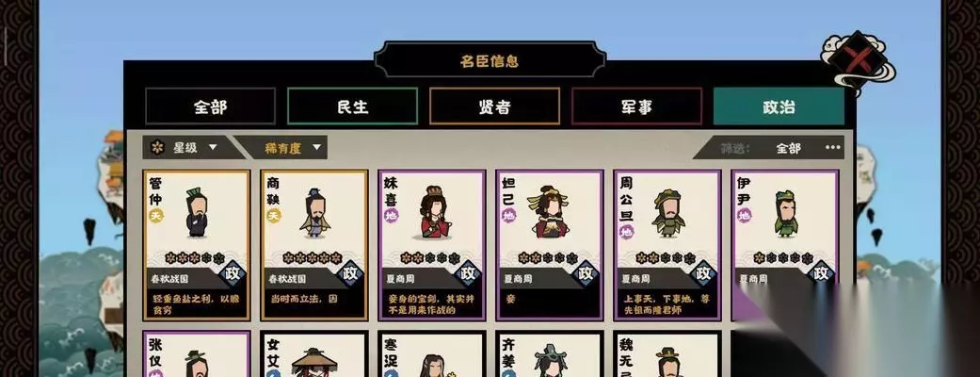Click the 地 rarity badge on 周公旦

[626, 233]
